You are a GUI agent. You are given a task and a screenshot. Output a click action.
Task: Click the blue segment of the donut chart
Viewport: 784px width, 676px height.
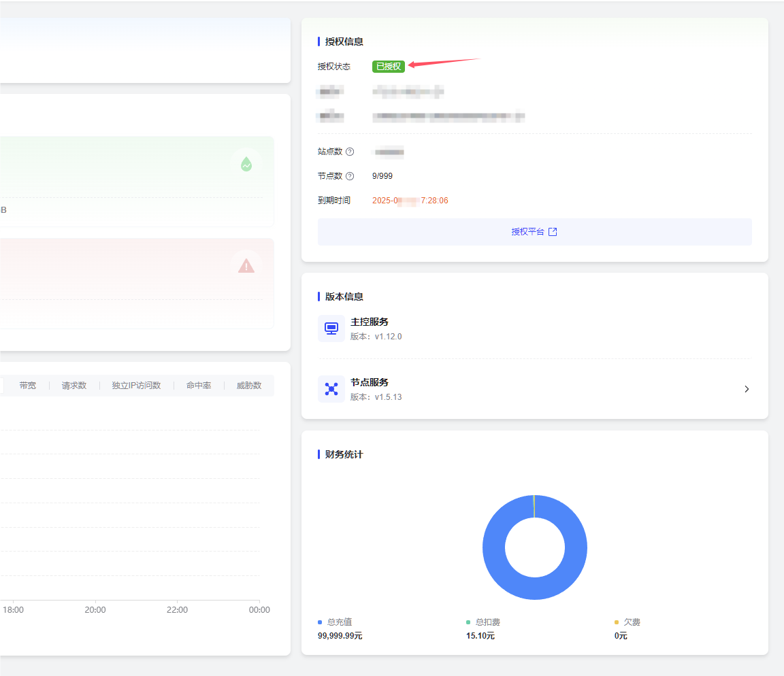[x=494, y=547]
